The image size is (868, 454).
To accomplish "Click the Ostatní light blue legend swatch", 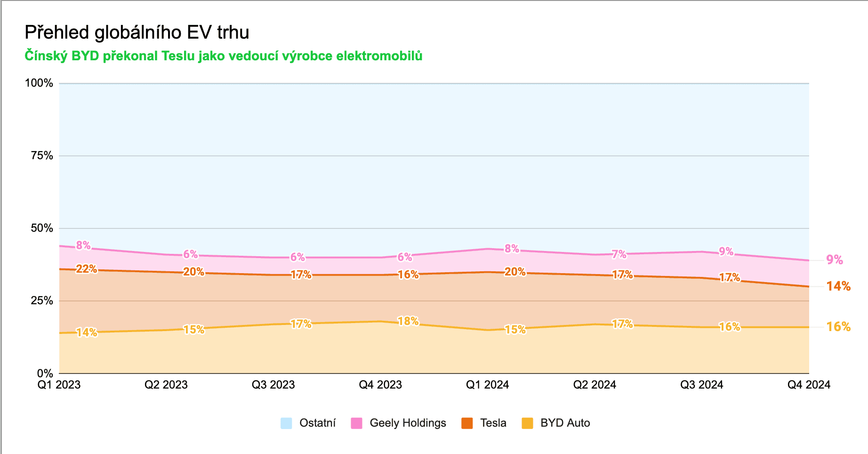I will tap(286, 423).
